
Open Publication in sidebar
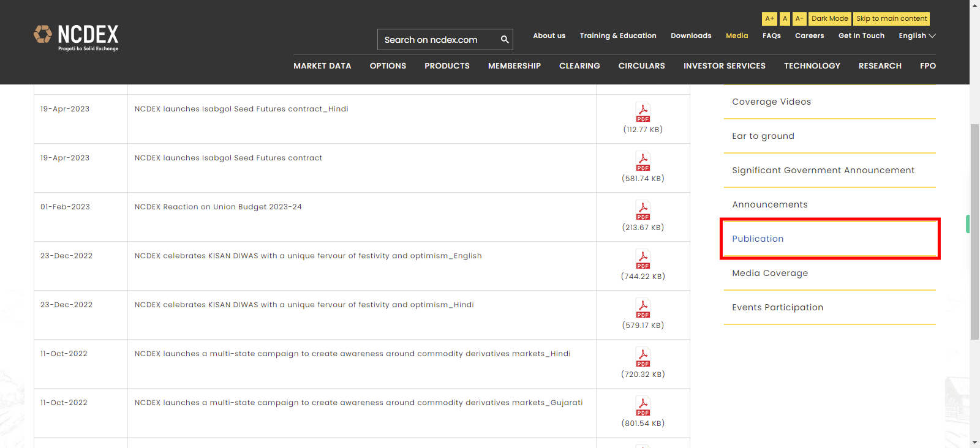[758, 239]
